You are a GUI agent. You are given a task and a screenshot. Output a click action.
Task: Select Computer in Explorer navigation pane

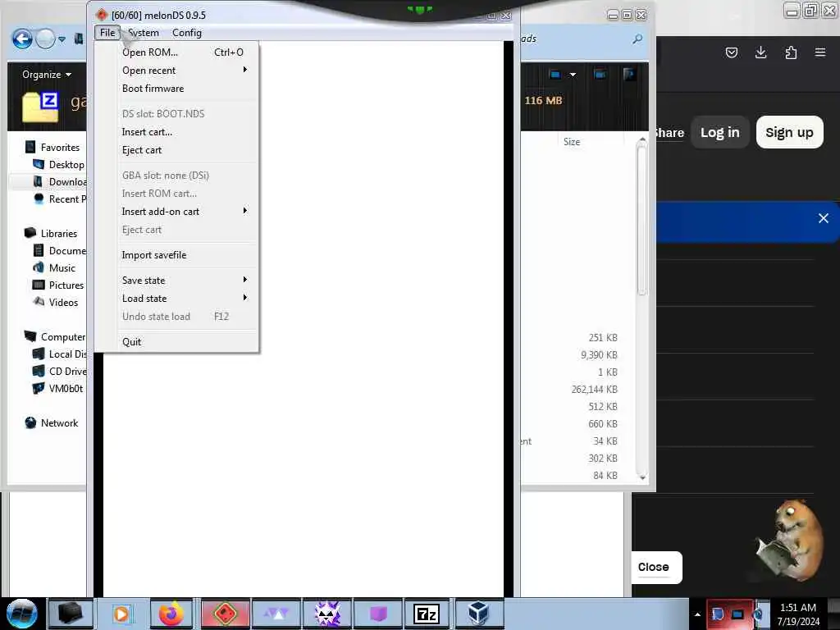(x=55, y=337)
